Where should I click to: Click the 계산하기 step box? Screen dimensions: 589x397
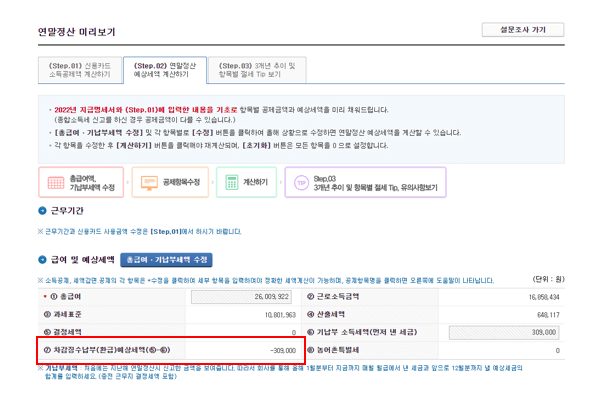[x=246, y=183]
